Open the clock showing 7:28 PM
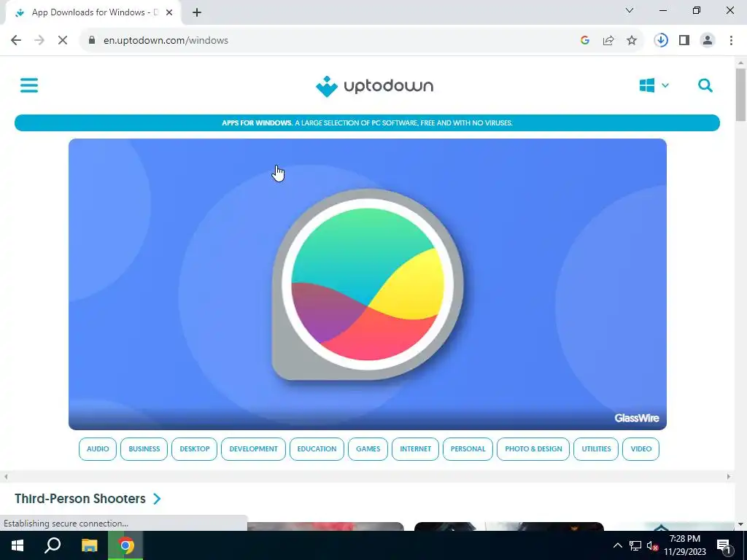The width and height of the screenshot is (747, 560). [x=684, y=545]
